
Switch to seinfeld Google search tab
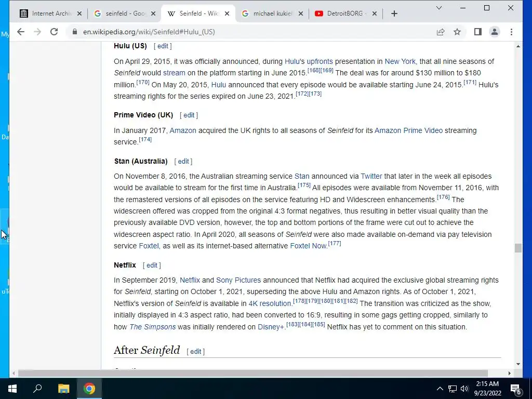coord(125,14)
